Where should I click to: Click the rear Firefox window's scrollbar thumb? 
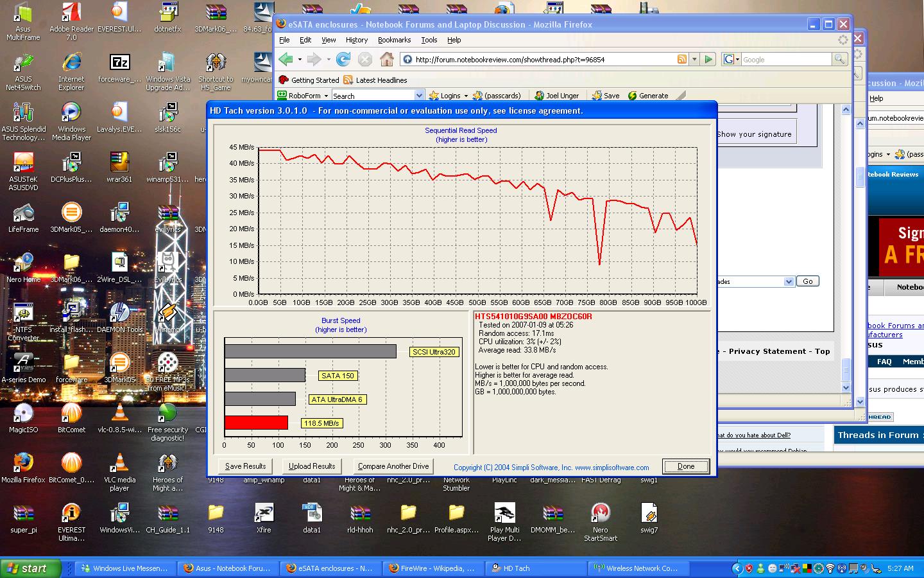(x=860, y=176)
